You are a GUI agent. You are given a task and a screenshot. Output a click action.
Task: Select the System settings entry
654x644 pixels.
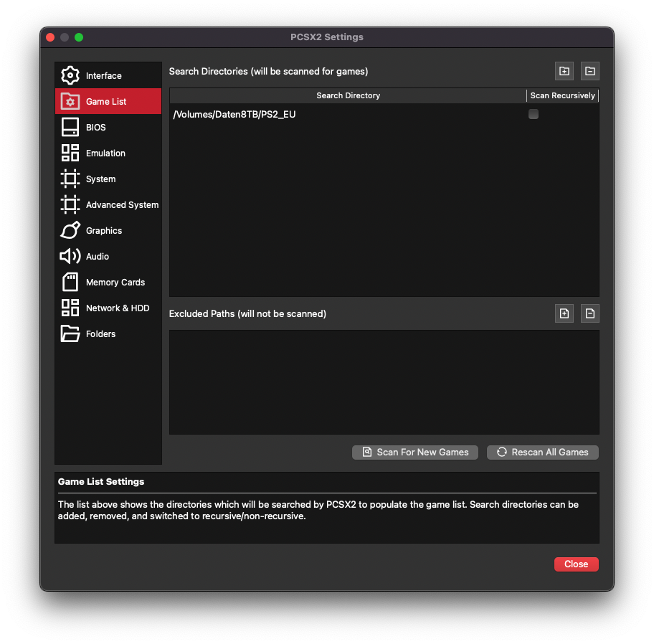(100, 179)
